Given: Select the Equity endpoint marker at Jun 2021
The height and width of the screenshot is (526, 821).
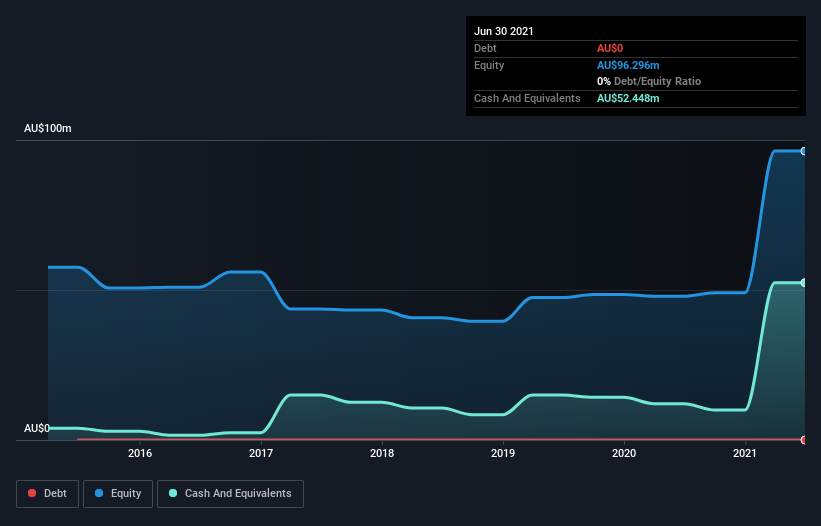Looking at the screenshot, I should tap(803, 151).
